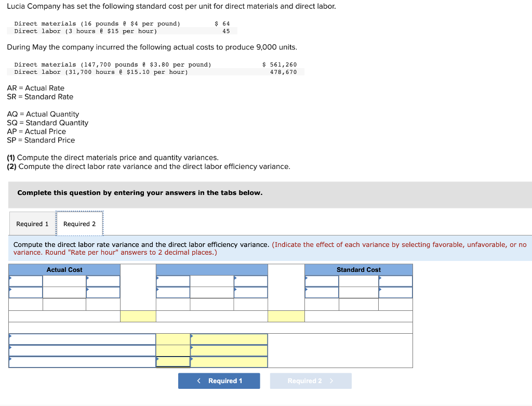Screen dimensions: 532x406
Task: Open the favorable/unfavorable selector beside the first variance
Action: (229, 339)
